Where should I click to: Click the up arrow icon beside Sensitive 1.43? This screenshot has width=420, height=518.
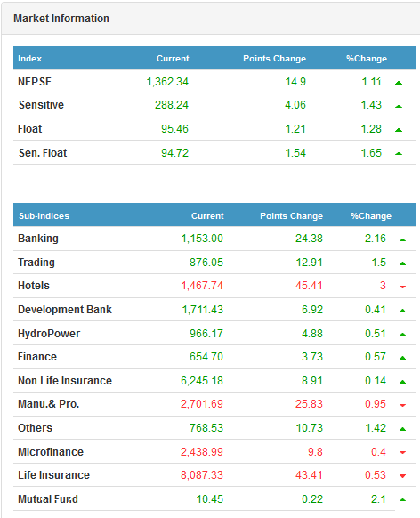click(399, 107)
